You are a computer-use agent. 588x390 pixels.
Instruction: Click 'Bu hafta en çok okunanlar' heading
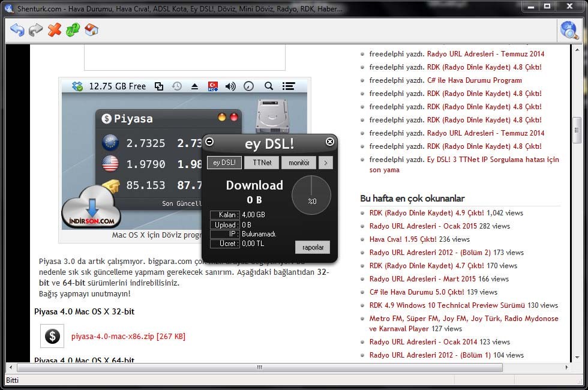pos(412,199)
